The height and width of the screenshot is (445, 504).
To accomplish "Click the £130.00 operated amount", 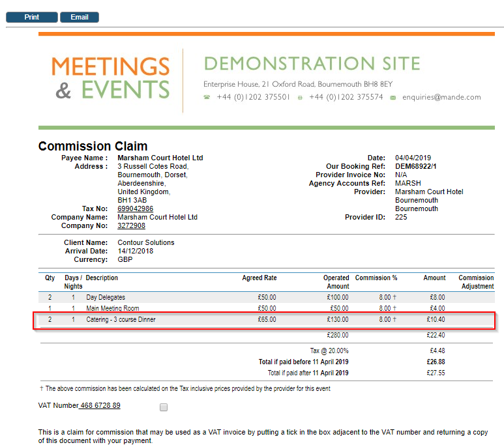I will point(338,319).
